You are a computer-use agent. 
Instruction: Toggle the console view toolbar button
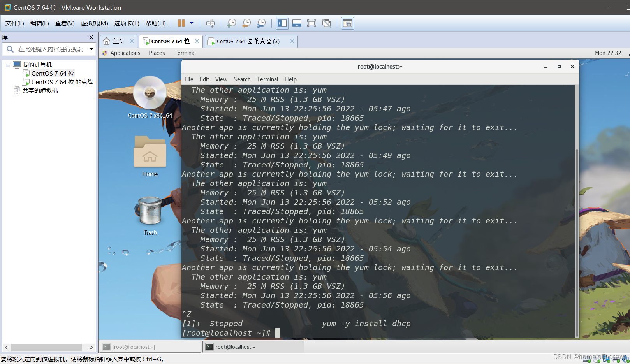click(347, 23)
